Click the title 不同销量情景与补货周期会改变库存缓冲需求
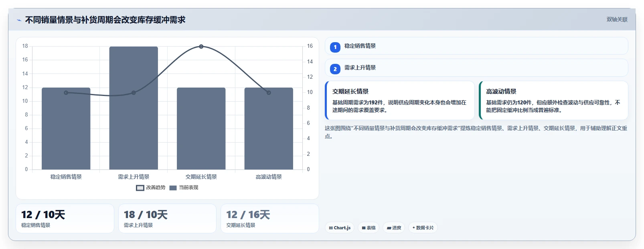This screenshot has width=644, height=249. pos(105,20)
